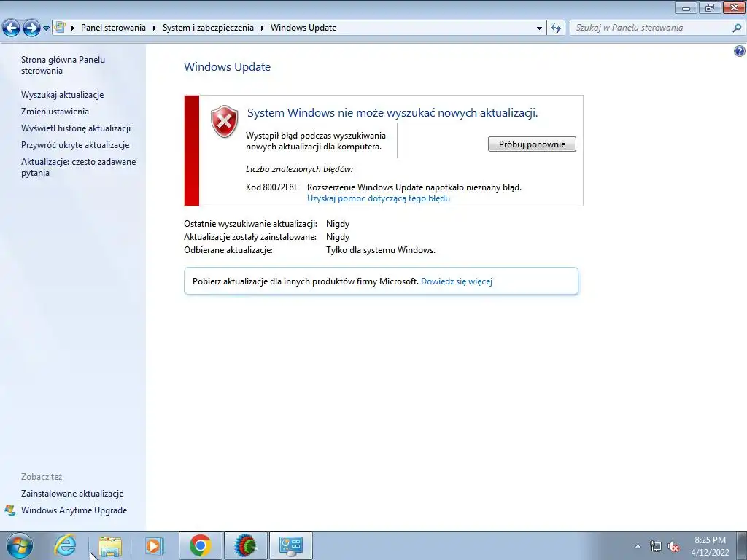The height and width of the screenshot is (560, 747).
Task: Open Uzyskaj pomoc dotyczącą tego błędu
Action: tap(379, 198)
